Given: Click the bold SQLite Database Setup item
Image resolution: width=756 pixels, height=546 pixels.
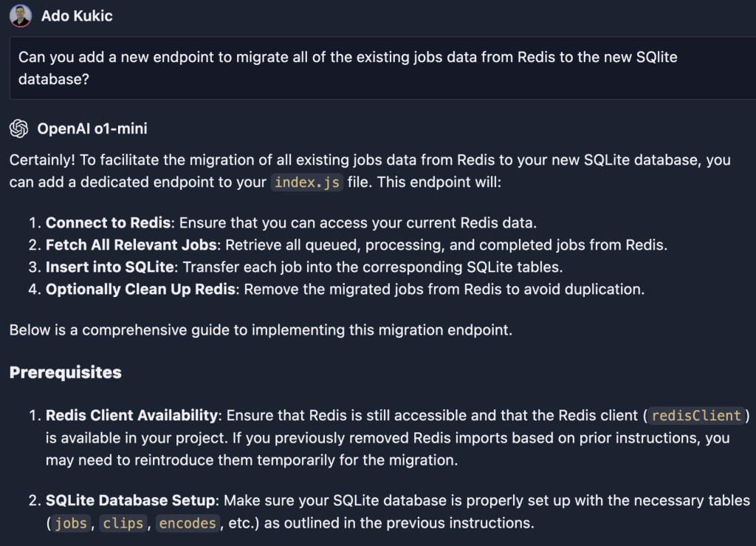Looking at the screenshot, I should [x=131, y=501].
